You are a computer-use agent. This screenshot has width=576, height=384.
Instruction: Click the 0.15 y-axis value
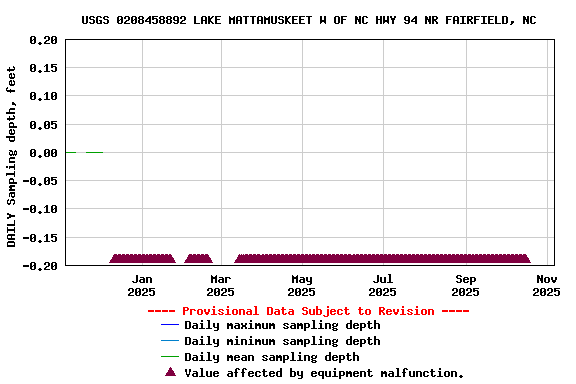(43, 68)
